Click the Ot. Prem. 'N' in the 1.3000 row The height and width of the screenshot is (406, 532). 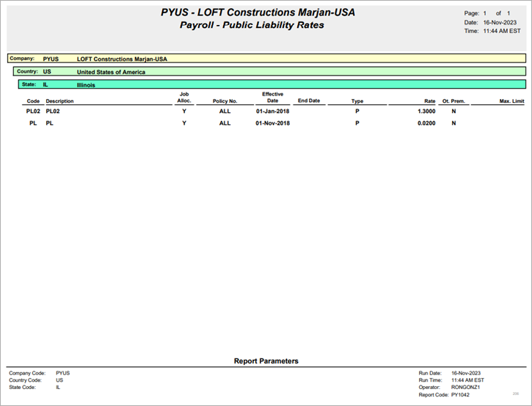coord(453,112)
